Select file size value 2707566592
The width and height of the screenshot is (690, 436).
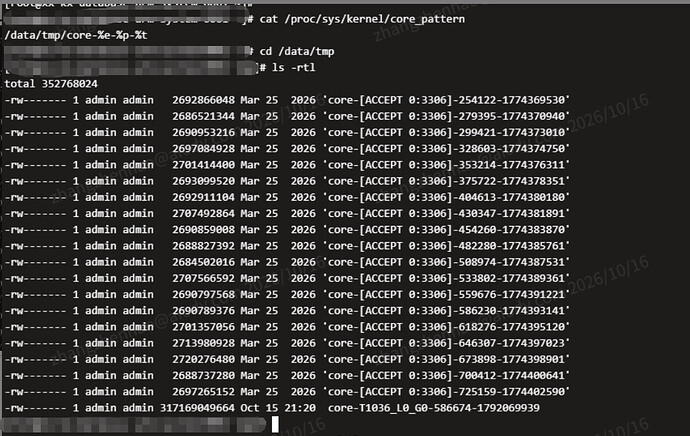[x=203, y=278]
